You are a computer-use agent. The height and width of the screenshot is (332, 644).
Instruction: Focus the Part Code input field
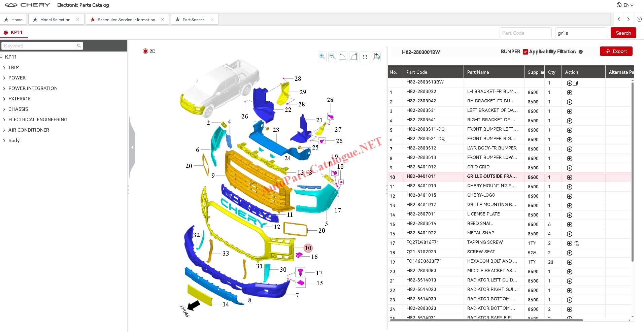pyautogui.click(x=526, y=33)
